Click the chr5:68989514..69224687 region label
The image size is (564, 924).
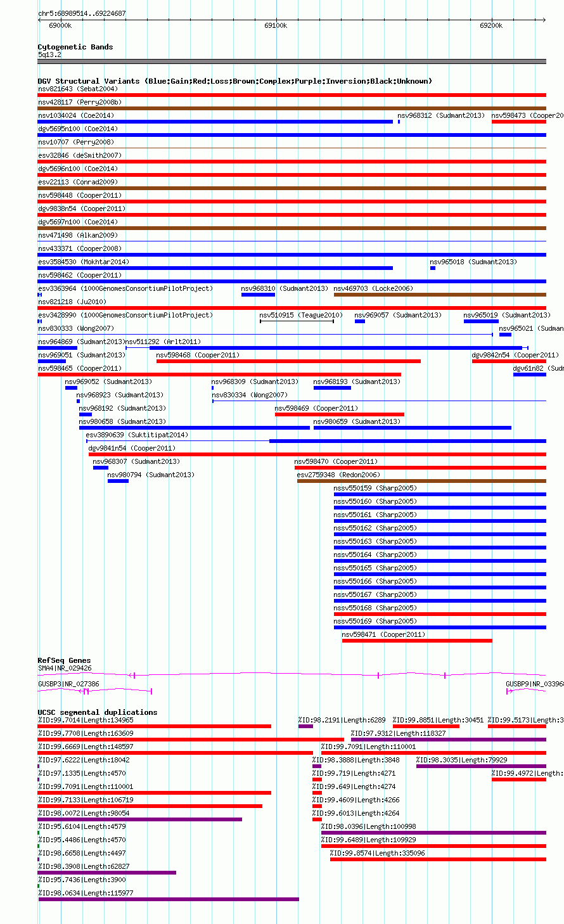pos(82,13)
